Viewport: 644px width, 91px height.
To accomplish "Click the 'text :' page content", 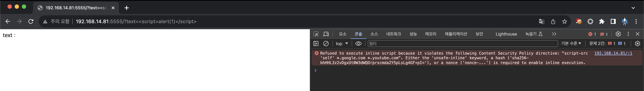I will tap(9, 35).
